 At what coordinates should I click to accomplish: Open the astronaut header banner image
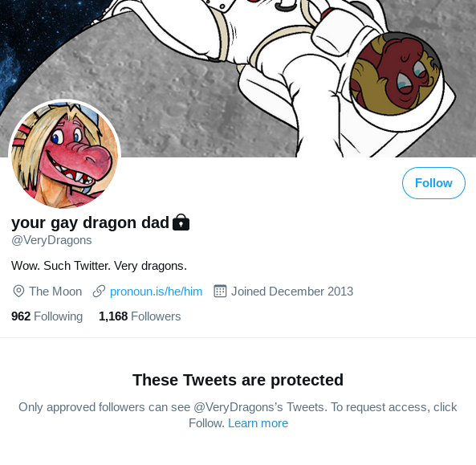238,79
